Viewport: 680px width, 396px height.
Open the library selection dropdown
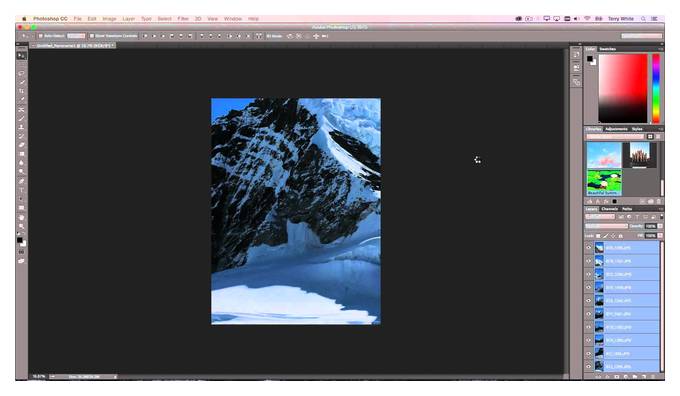coord(615,137)
